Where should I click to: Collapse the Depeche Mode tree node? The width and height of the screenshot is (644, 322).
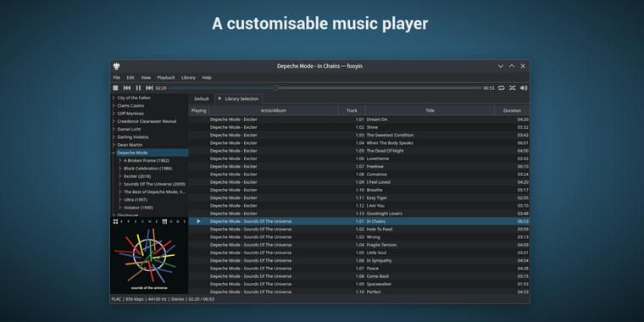[x=114, y=153]
